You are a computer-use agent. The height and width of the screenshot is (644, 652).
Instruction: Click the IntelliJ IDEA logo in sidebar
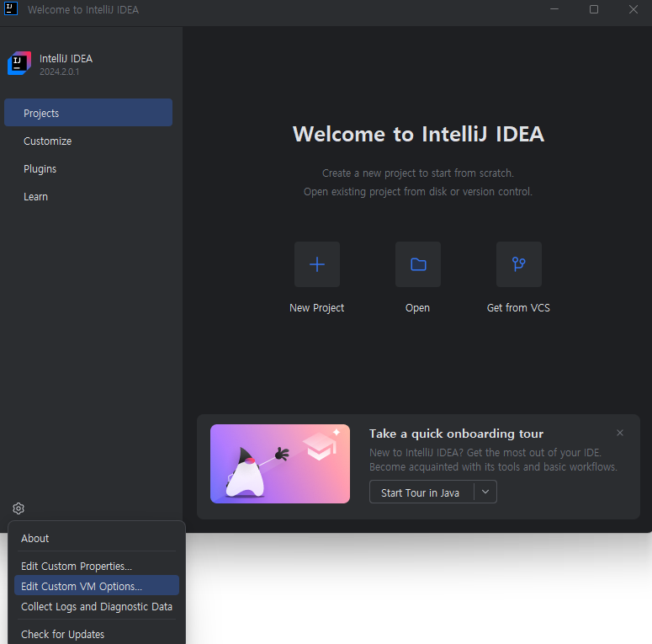point(19,63)
